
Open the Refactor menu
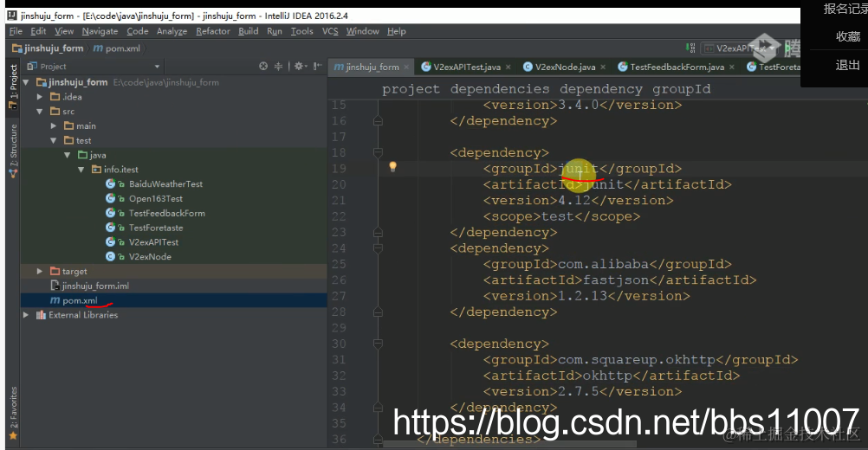coord(212,31)
